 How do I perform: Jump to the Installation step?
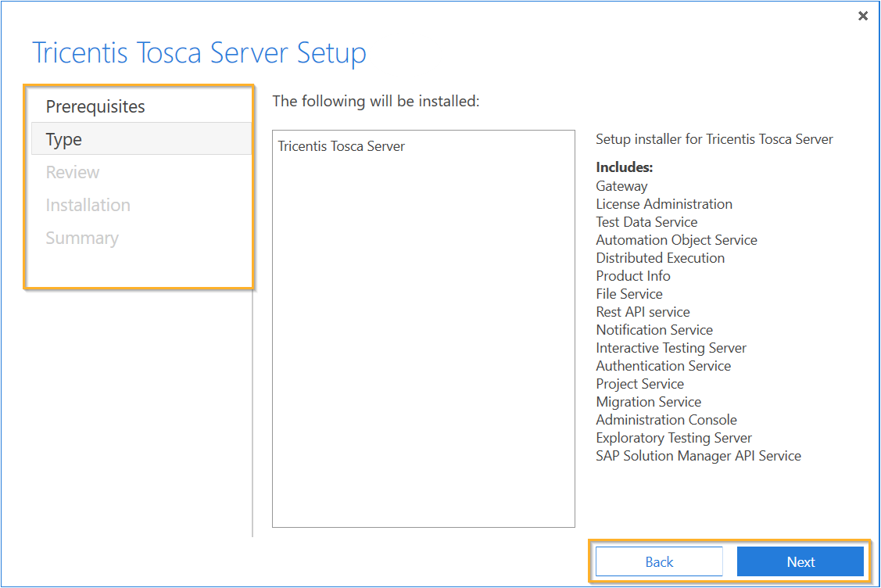click(88, 205)
